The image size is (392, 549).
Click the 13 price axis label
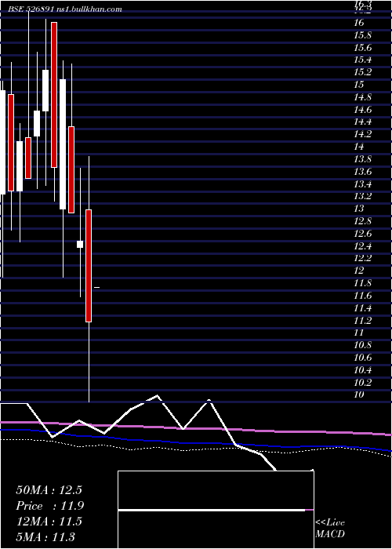point(359,209)
